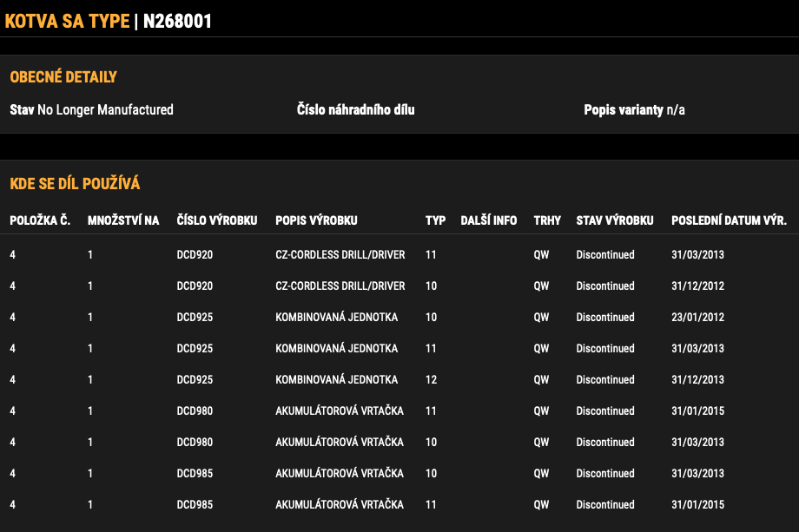Click the STAV VÝROBKU column header
The image size is (799, 532).
pos(615,220)
